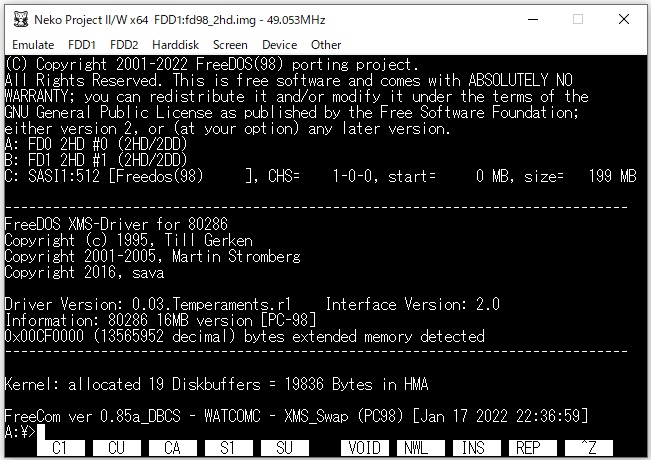Open the FDD1 menu
The image size is (651, 460).
pyautogui.click(x=82, y=45)
